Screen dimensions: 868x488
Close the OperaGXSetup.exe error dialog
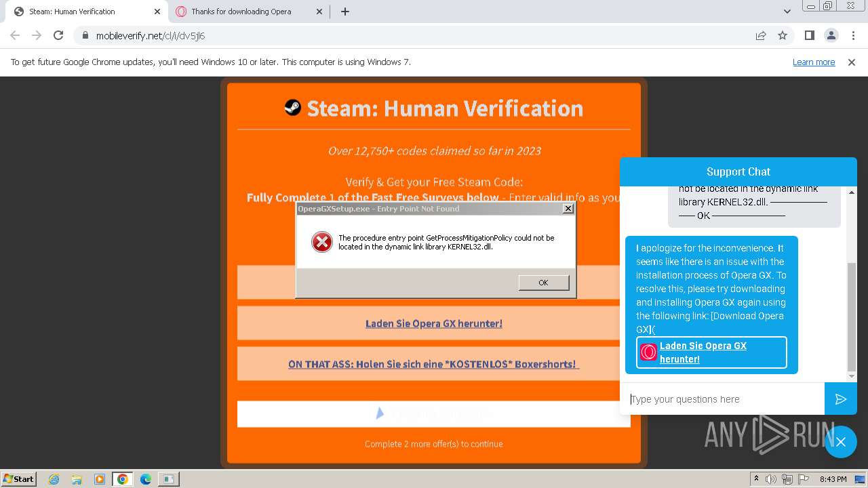568,209
